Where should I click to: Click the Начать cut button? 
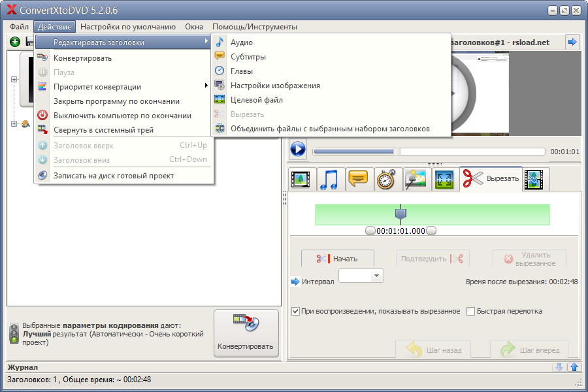tap(338, 259)
